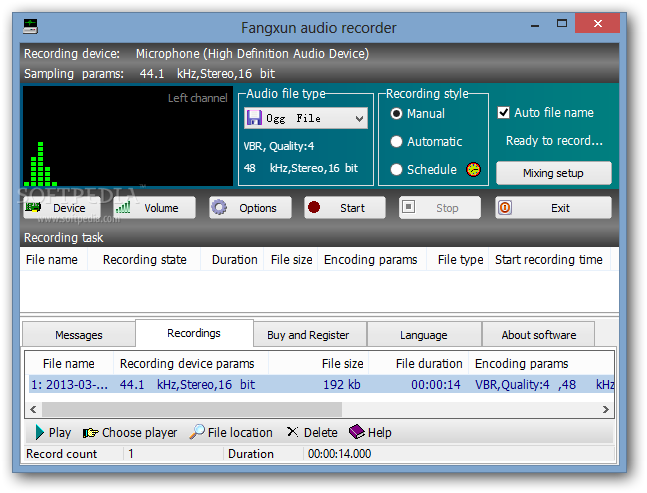This screenshot has width=647, height=493.
Task: Open the About software tab
Action: click(x=538, y=335)
